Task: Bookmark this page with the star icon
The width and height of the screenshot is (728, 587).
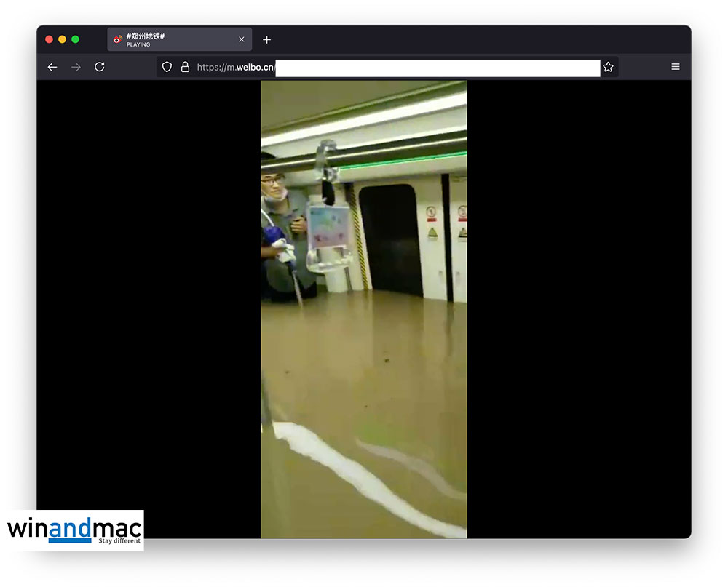Action: 608,67
